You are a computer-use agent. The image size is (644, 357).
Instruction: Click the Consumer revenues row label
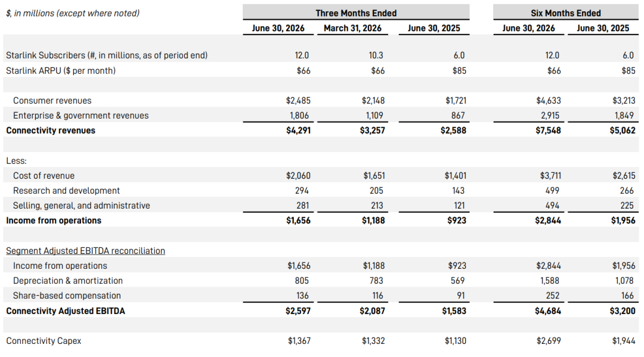pos(52,101)
